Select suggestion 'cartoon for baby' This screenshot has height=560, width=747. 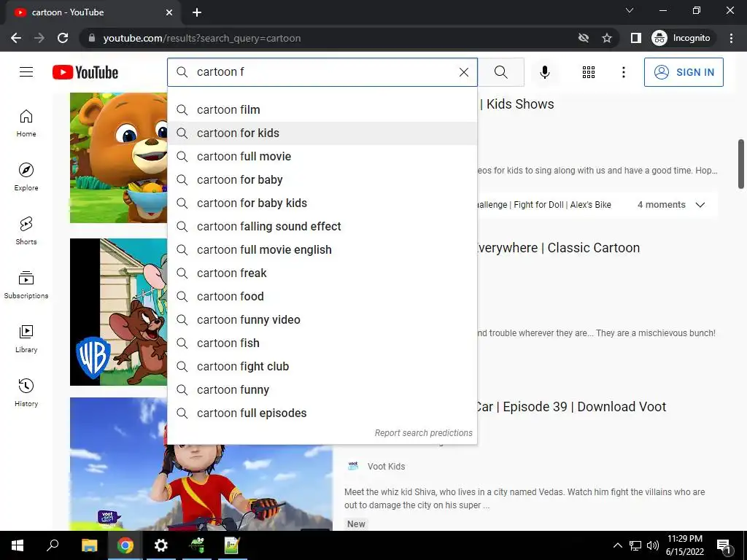tap(322, 180)
